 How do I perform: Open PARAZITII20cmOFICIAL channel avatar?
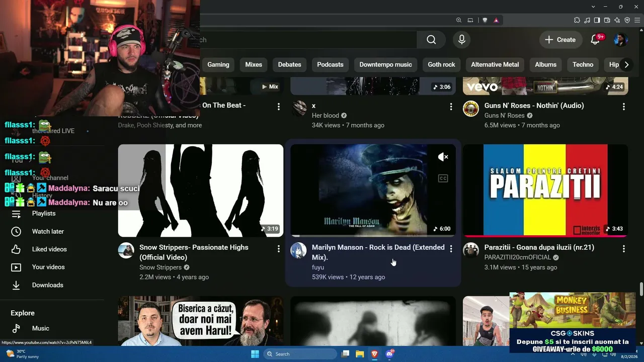[x=471, y=250]
